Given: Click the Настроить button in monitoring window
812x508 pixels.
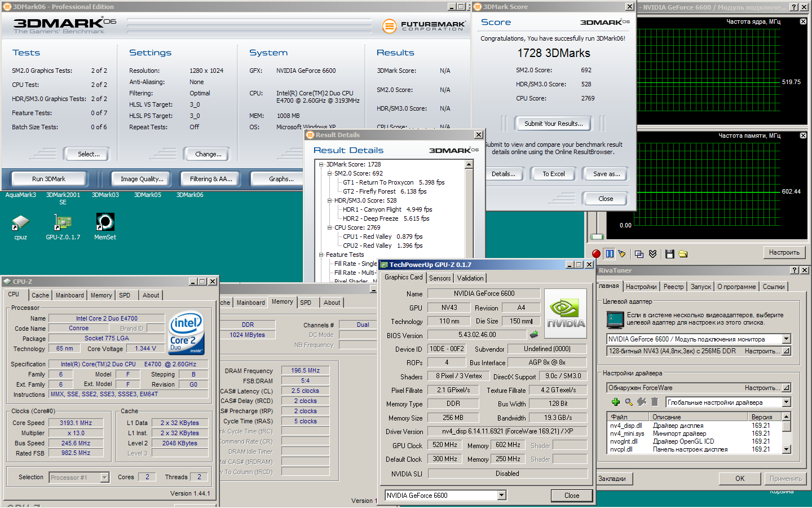Looking at the screenshot, I should [784, 252].
